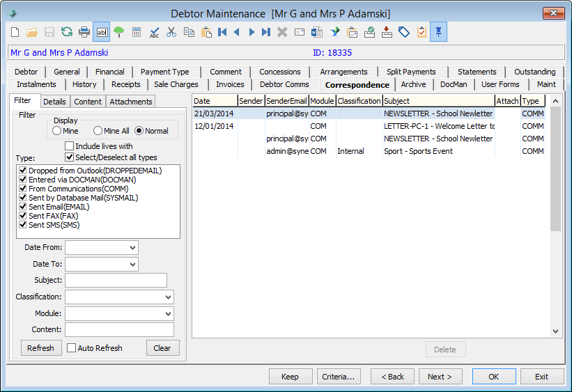Screen dimensions: 572x392
Task: Expand the Module dropdown
Action: click(x=168, y=313)
